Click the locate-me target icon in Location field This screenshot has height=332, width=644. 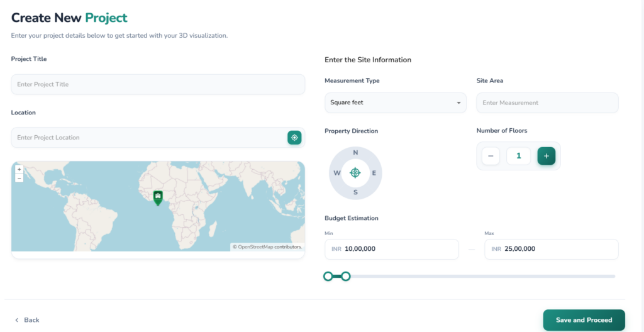click(294, 138)
